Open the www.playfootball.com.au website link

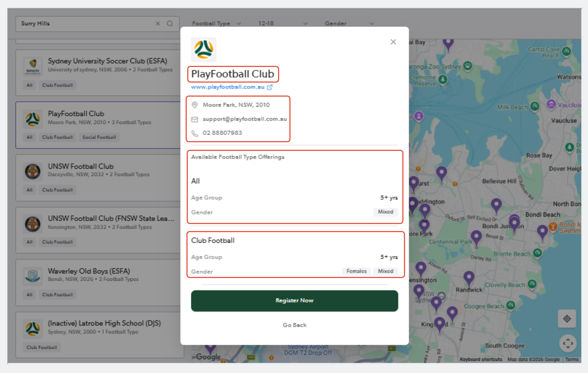(x=228, y=87)
